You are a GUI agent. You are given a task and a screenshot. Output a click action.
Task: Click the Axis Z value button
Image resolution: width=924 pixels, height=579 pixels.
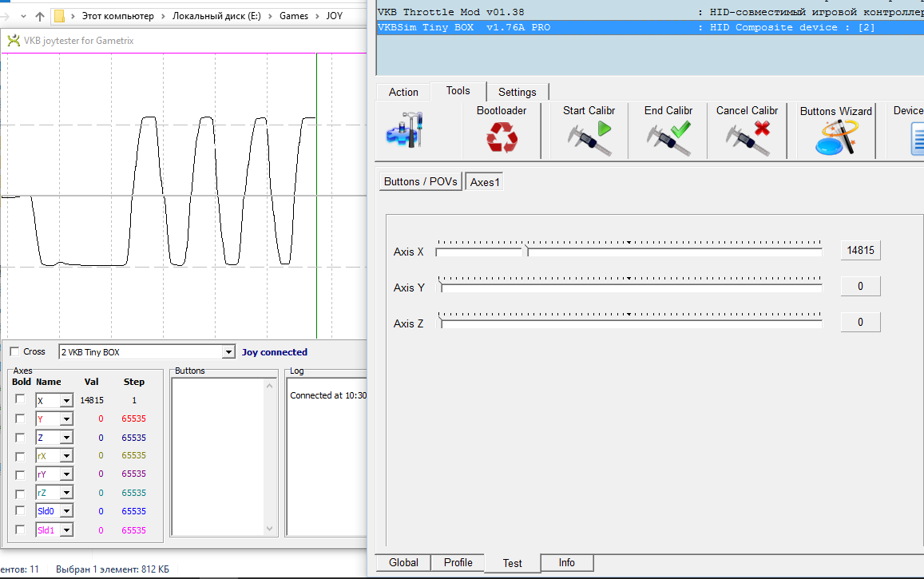point(860,322)
